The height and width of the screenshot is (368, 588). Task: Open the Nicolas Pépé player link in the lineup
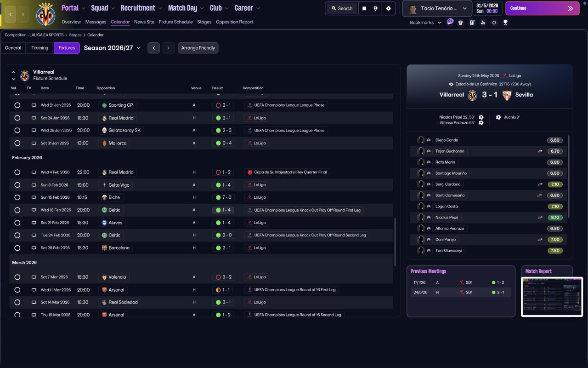coord(447,218)
